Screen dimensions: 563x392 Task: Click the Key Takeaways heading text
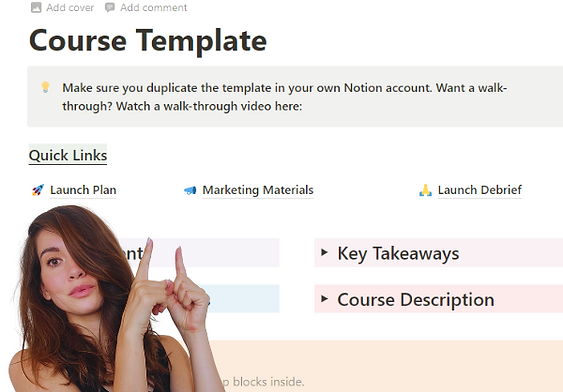point(398,253)
